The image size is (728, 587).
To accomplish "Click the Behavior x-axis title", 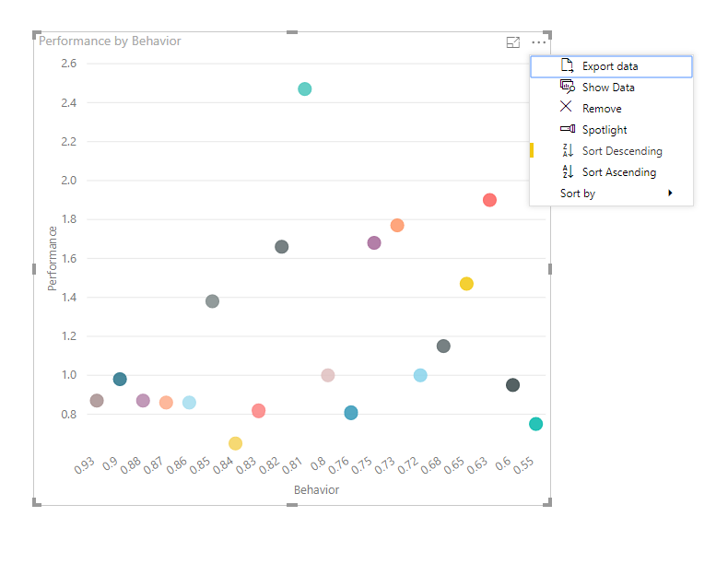I will pos(316,490).
